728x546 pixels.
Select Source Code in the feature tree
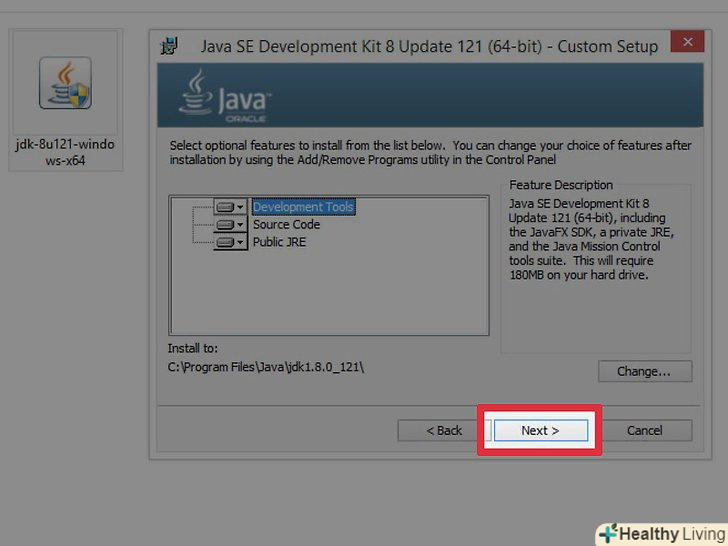click(286, 225)
